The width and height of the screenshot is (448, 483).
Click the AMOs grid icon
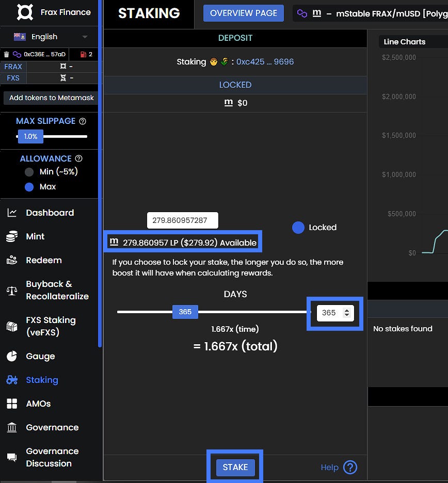click(x=12, y=404)
